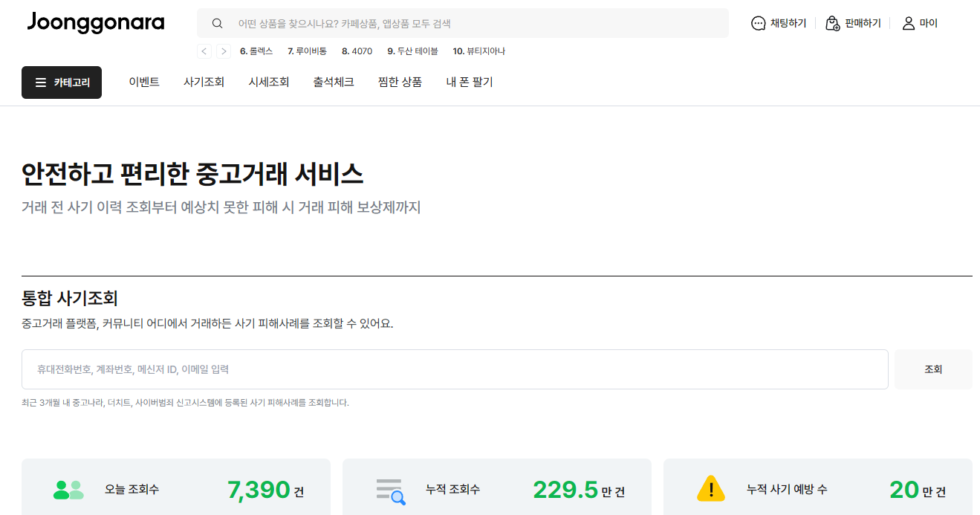Viewport: 980px width, 515px height.
Task: Open the chat via the 채팅하기 icon
Action: (x=758, y=23)
